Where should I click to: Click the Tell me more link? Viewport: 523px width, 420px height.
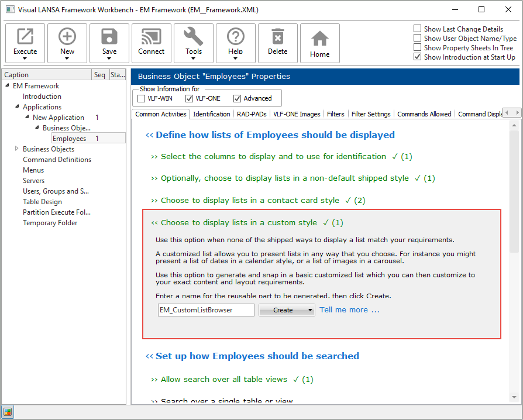click(x=349, y=310)
